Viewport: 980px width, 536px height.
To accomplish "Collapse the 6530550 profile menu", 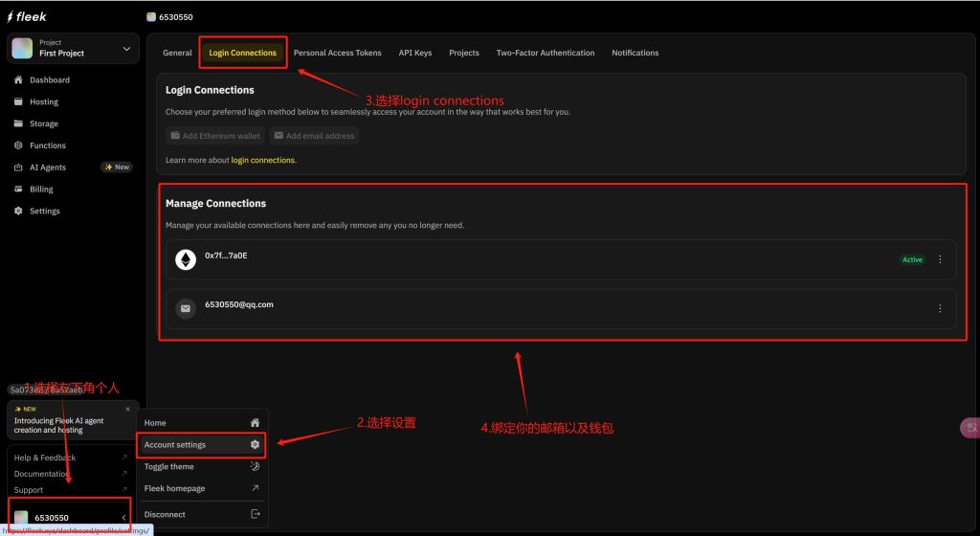I will [x=123, y=517].
